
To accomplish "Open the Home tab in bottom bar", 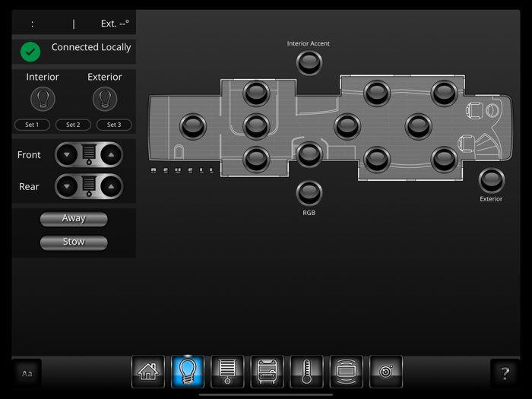I will (148, 372).
